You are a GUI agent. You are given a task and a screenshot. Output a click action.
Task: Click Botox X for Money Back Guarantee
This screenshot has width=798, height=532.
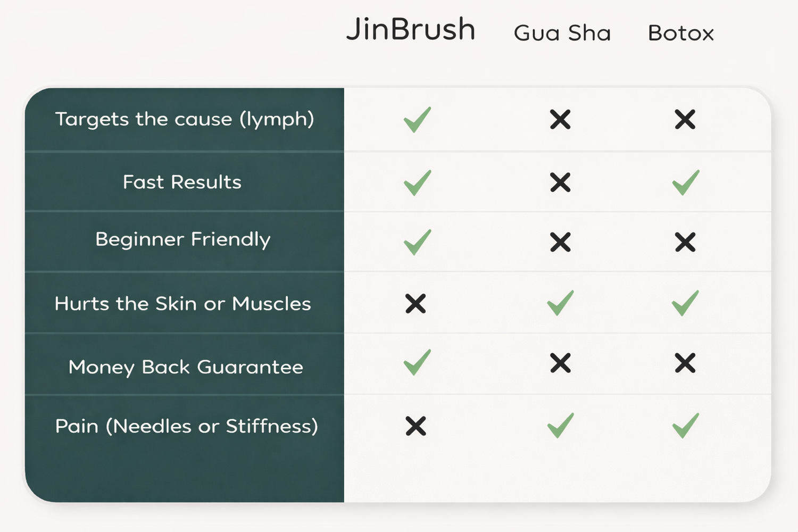[x=685, y=363]
